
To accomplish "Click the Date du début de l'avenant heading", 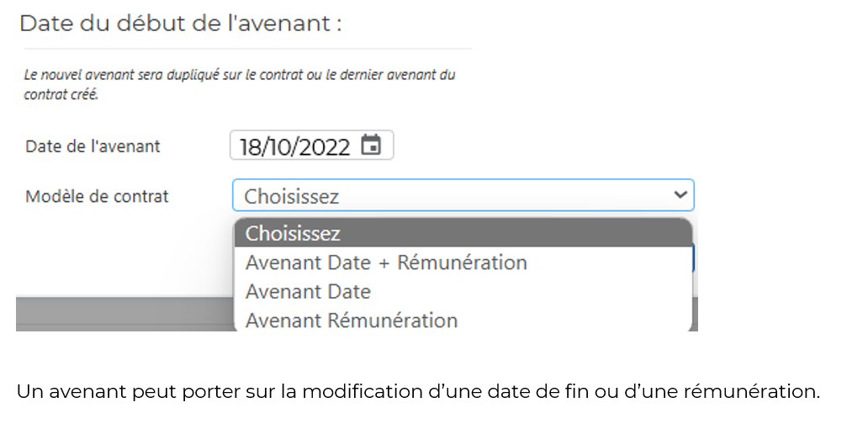I will click(x=181, y=24).
